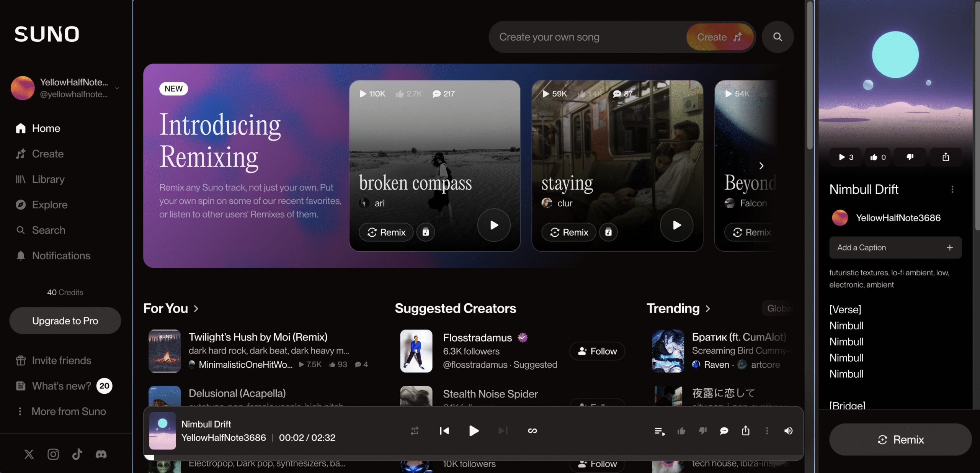Click the X (Twitter) social icon
980x473 pixels.
click(x=29, y=454)
